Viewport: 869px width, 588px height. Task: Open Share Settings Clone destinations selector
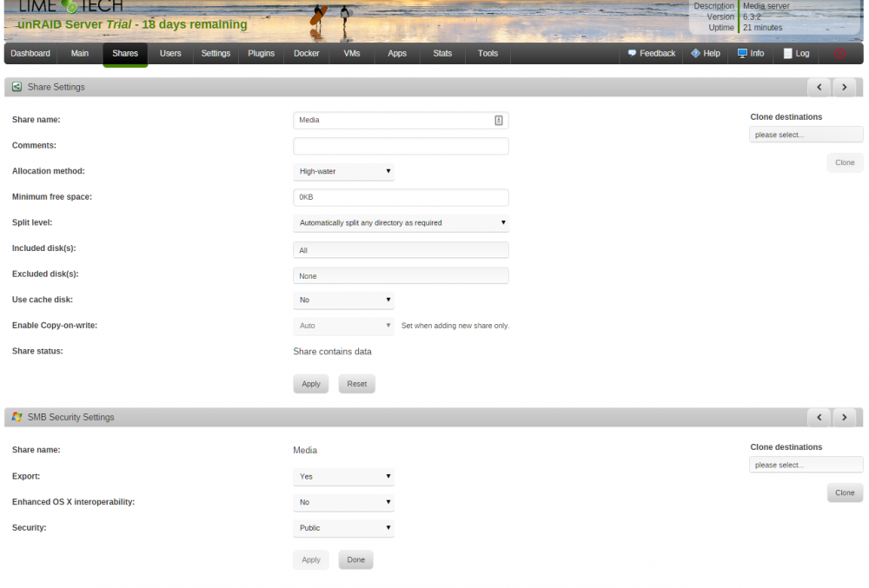[806, 135]
